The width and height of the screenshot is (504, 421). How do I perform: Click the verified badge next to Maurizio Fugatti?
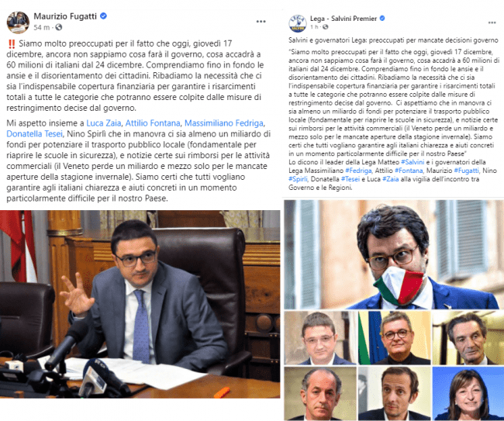(103, 16)
